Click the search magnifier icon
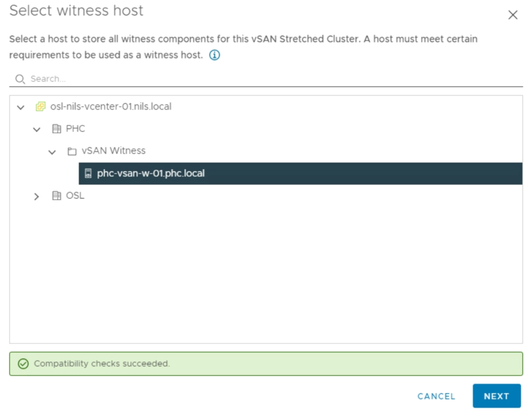The height and width of the screenshot is (413, 532). 20,79
